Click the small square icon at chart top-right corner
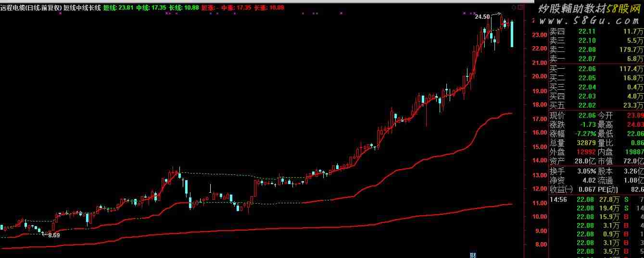Viewport: 644px width, 258px height. tap(521, 8)
